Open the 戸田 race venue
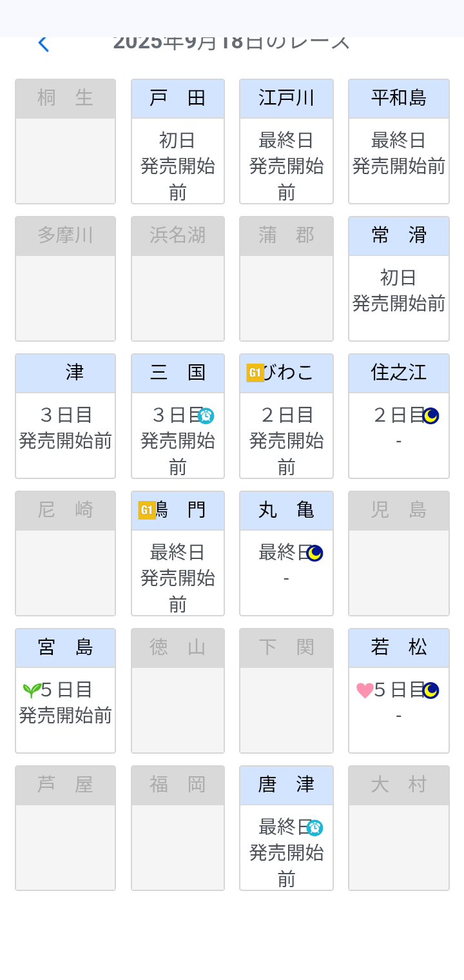This screenshot has width=464, height=980. [x=178, y=99]
